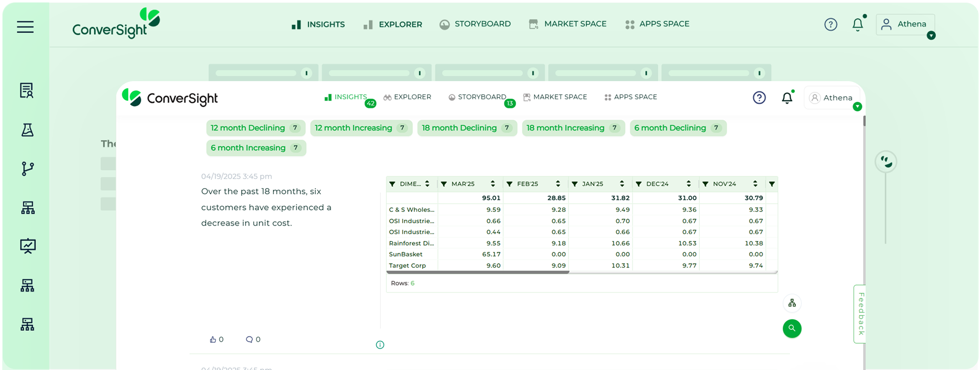This screenshot has width=980, height=370.
Task: Filter by 18 month Declining tag
Action: 467,128
